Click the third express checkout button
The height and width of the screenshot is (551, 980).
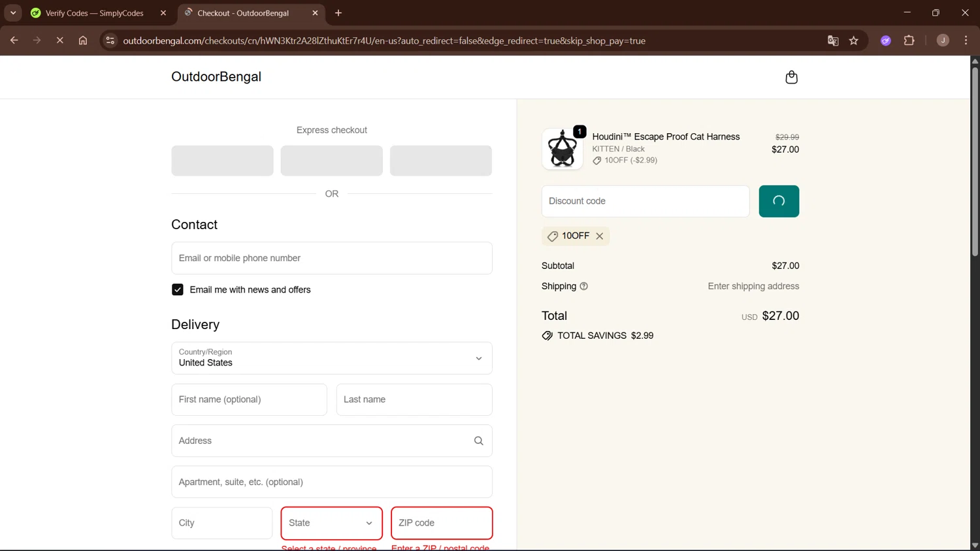point(441,161)
